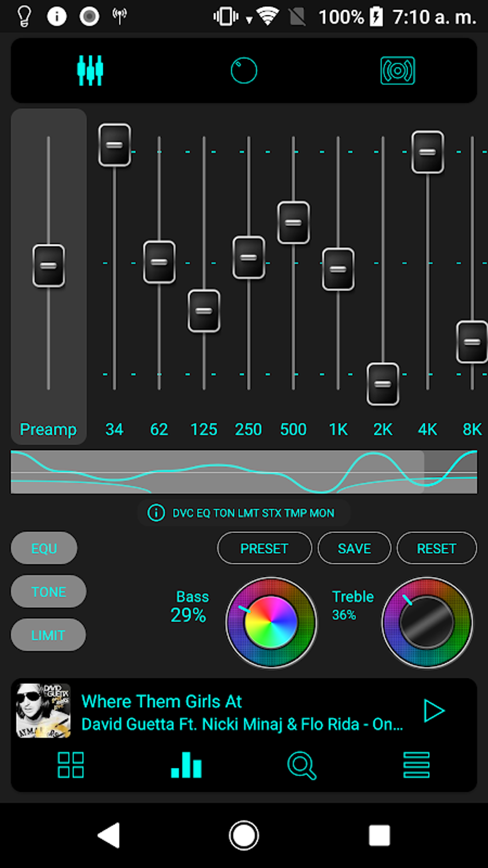Click the 125 Hz band slider handle
This screenshot has width=488, height=868.
204,311
